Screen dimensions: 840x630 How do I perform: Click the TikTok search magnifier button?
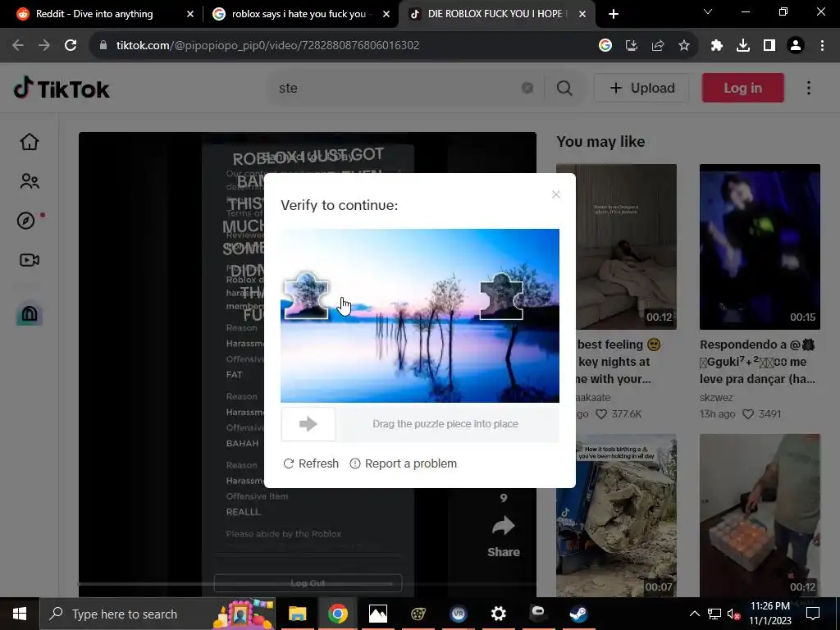point(564,88)
